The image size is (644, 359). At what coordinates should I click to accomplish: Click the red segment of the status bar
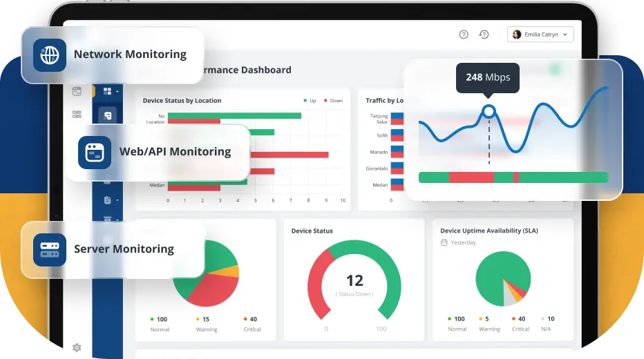[471, 177]
